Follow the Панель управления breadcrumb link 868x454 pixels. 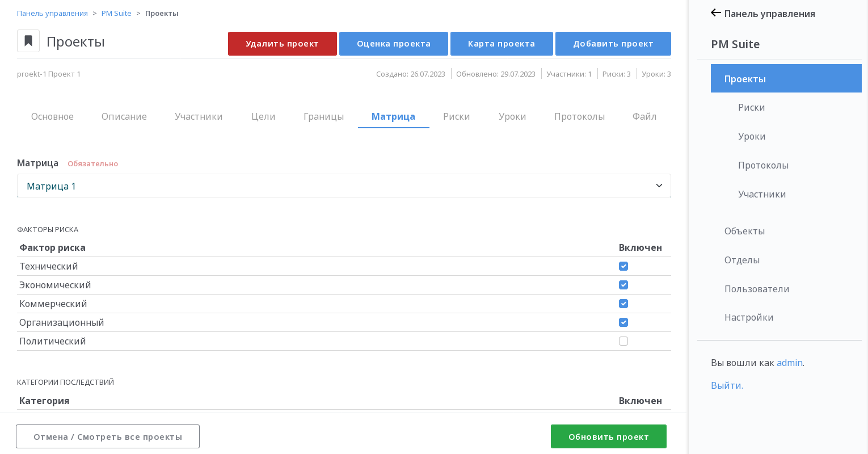pos(52,13)
